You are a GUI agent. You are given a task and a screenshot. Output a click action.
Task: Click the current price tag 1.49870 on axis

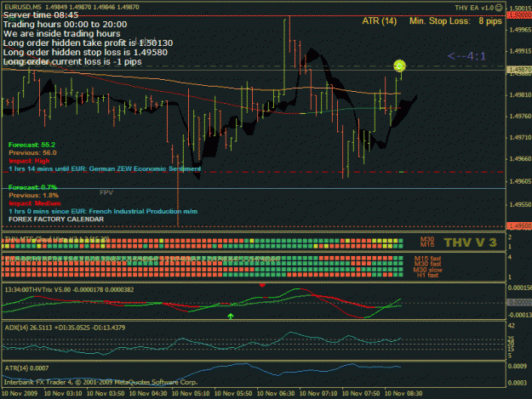(x=518, y=70)
